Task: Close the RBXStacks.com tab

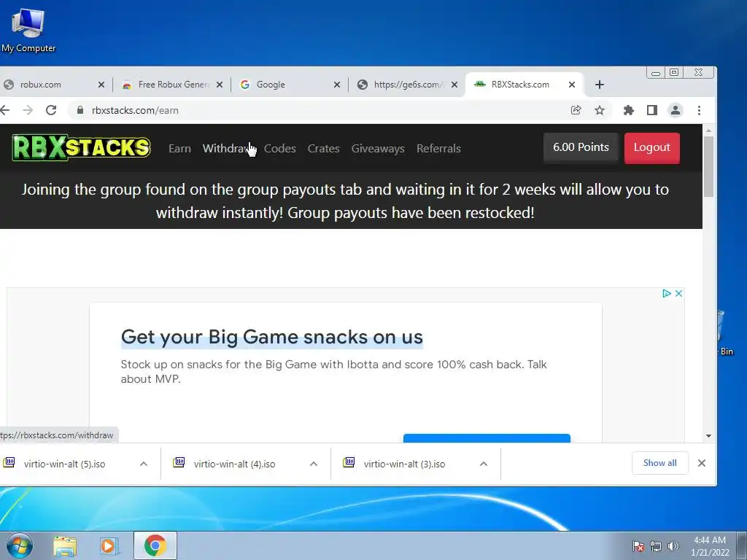Action: point(572,85)
